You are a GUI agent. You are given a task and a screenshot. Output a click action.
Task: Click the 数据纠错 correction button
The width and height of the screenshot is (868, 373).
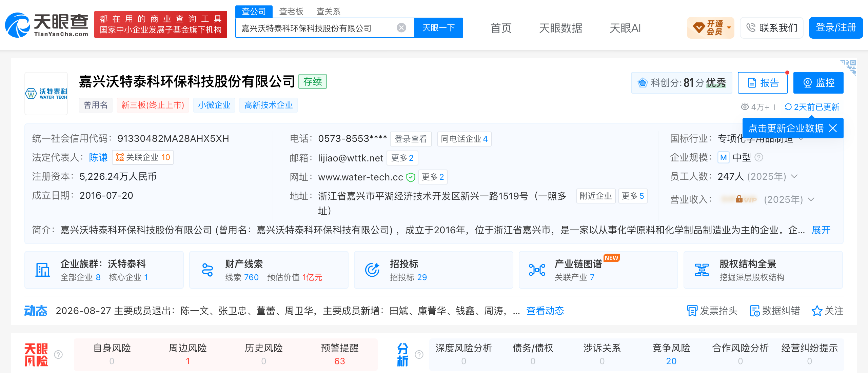coord(775,311)
